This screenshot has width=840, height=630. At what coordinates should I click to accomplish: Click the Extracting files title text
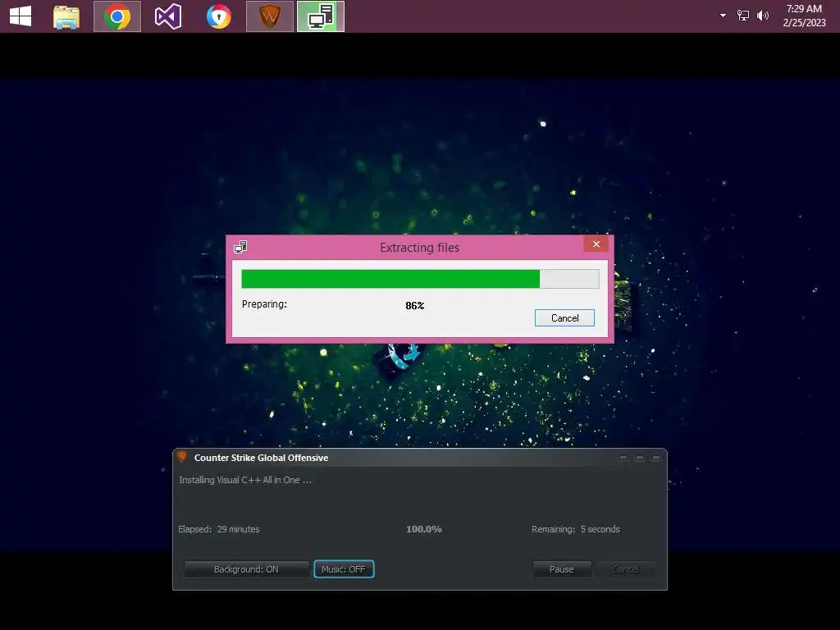tap(419, 248)
